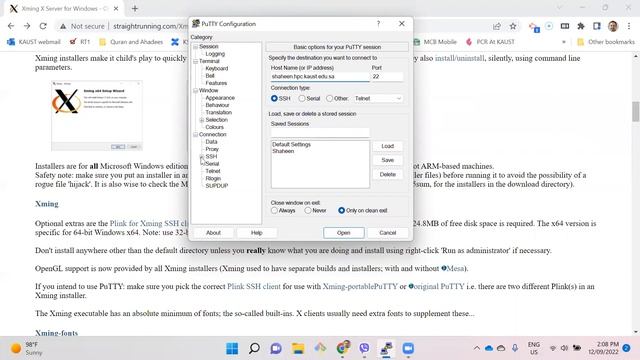Open Windows taskbar Search
This screenshot has width=640, height=360.
coord(254,349)
